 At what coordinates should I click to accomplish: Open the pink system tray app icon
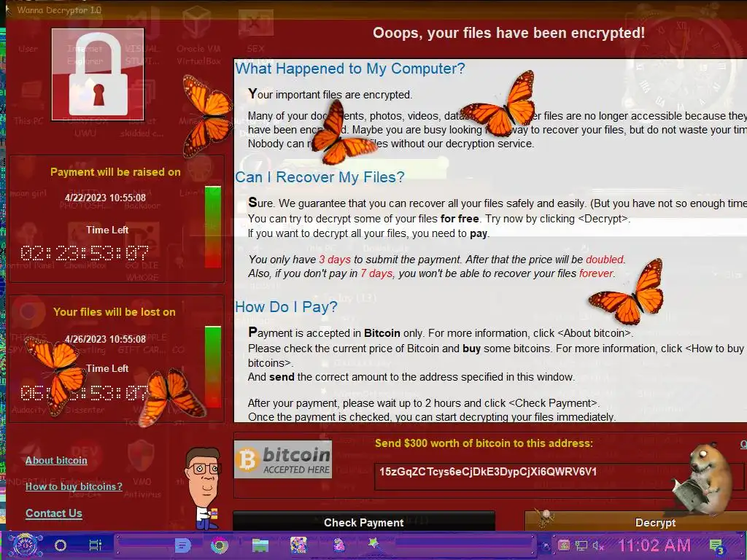[564, 545]
